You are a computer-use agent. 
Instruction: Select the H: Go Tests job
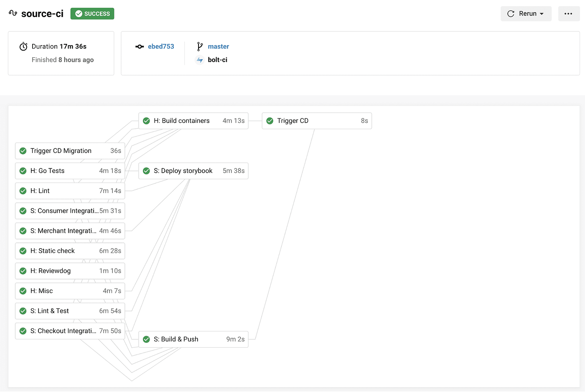coord(70,171)
